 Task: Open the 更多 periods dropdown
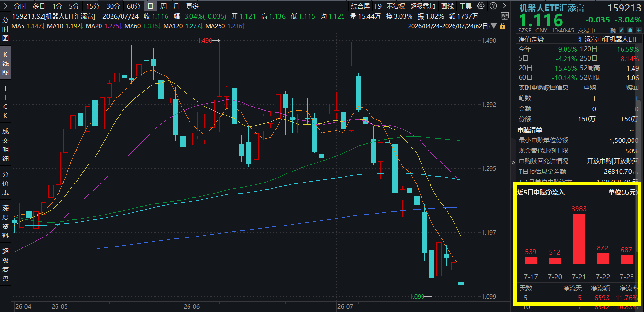click(192, 6)
